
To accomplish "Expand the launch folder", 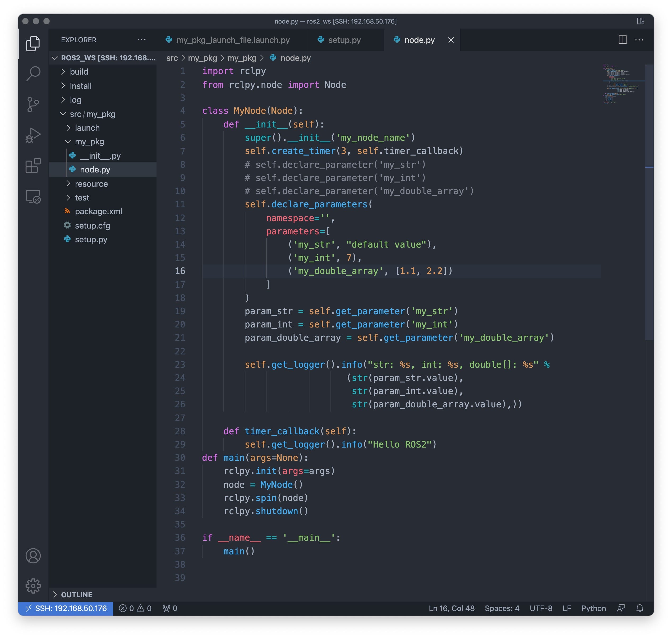I will click(87, 128).
